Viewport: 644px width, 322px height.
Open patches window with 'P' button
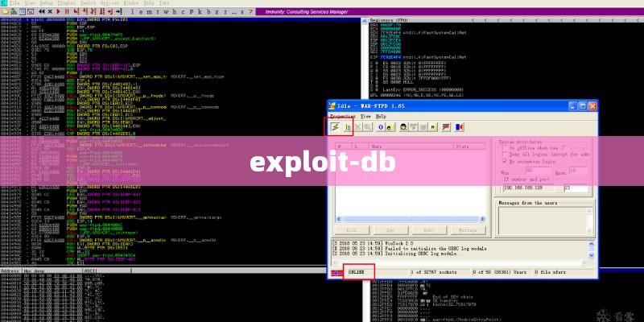tap(192, 11)
